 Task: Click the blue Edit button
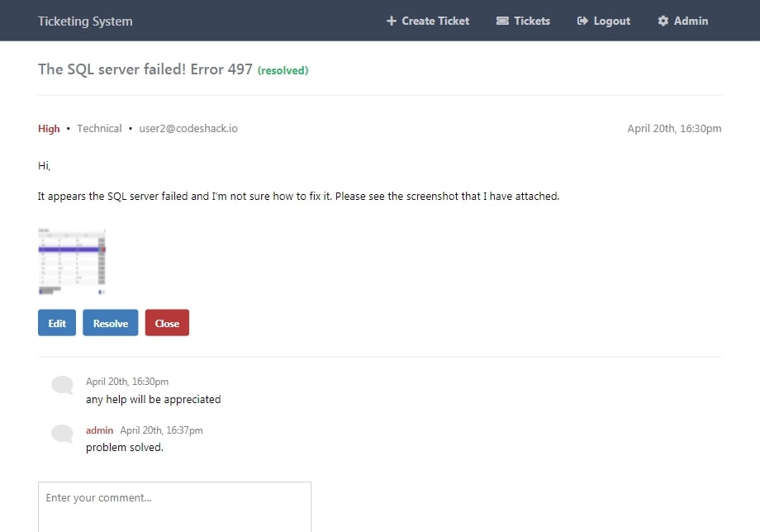(x=57, y=323)
